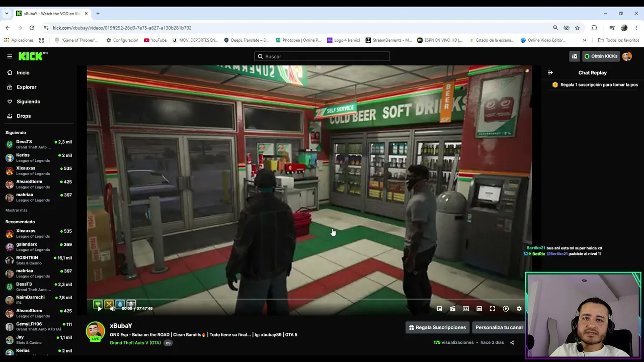Image resolution: width=644 pixels, height=362 pixels.
Task: Open NaimDarrechi recommended channel
Action: 39,300
